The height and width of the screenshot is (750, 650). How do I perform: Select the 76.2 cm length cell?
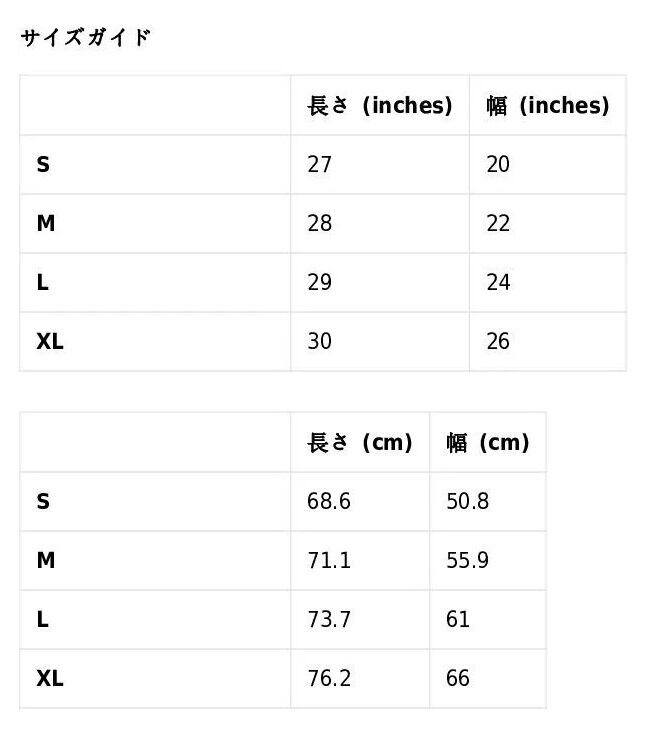point(328,679)
